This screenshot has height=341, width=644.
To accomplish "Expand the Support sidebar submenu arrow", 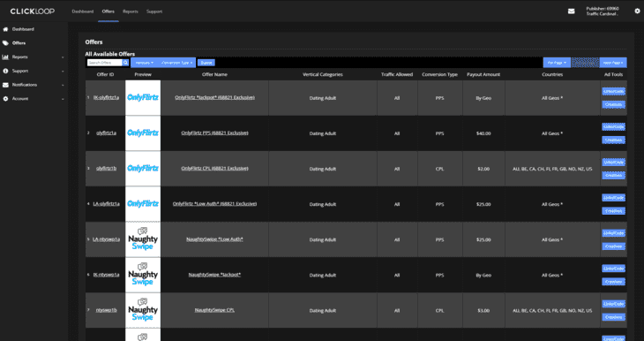I will click(63, 72).
